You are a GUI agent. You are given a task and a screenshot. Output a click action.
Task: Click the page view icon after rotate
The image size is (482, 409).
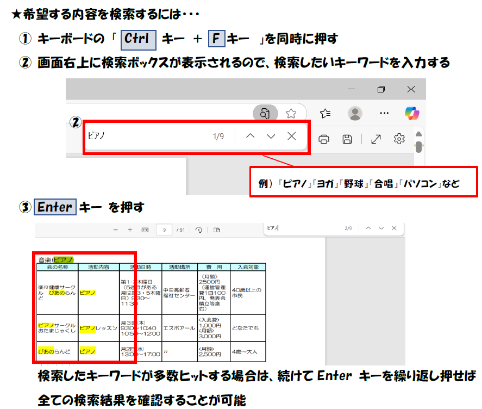217,230
